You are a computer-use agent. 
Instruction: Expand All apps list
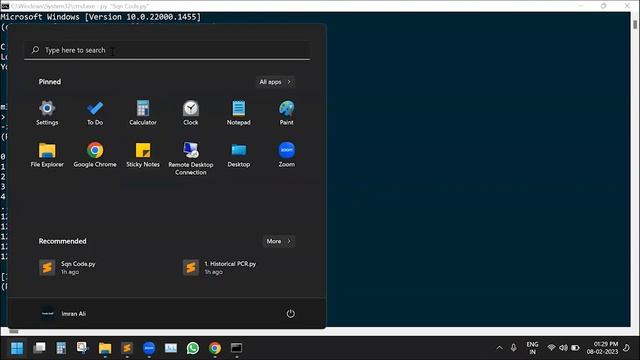click(275, 82)
